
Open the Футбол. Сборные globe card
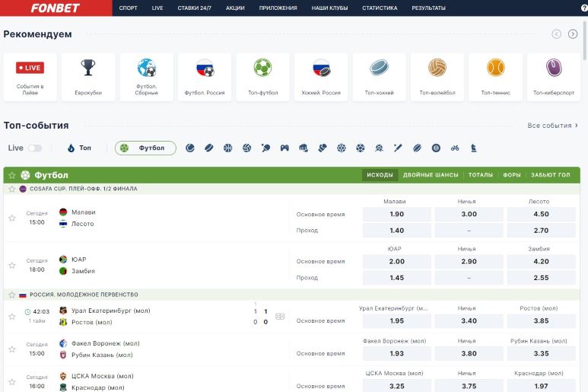tap(147, 78)
